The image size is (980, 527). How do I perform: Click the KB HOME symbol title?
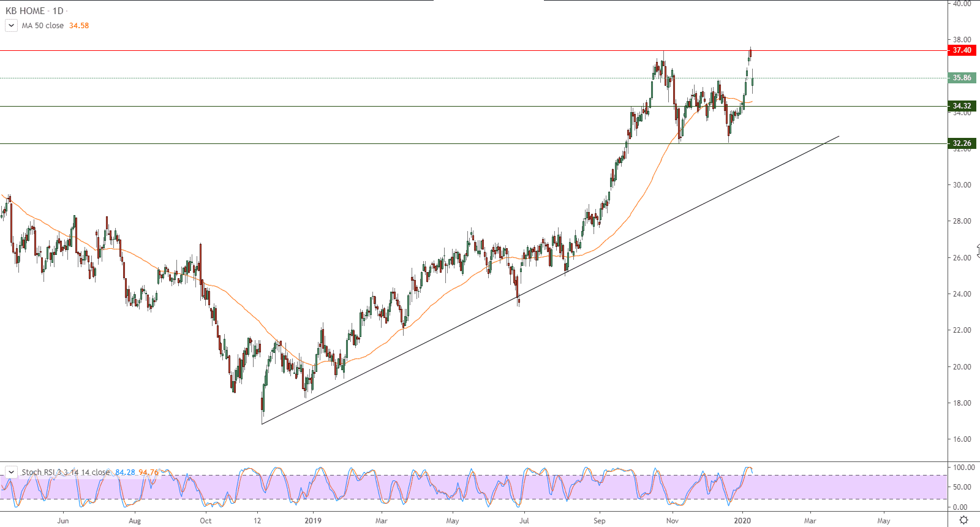(25, 11)
